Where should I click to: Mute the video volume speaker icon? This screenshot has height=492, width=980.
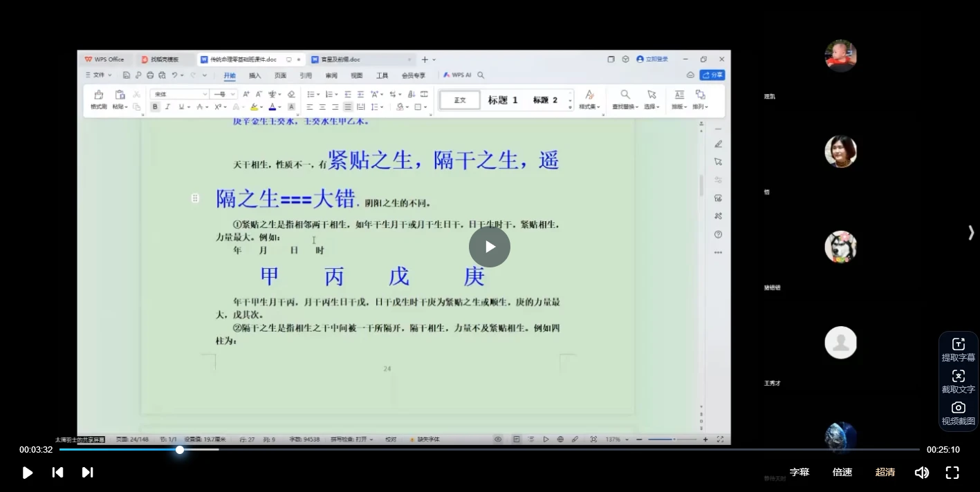(921, 473)
